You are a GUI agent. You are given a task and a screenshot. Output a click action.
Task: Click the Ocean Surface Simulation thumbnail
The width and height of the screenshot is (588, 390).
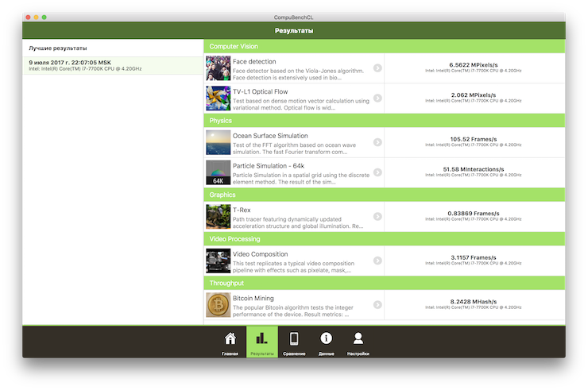219,142
